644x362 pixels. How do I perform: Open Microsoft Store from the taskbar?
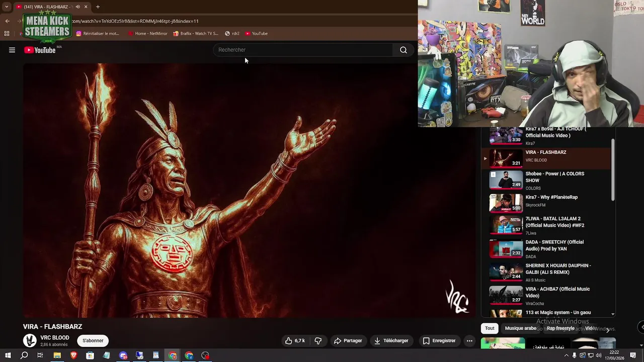pos(90,355)
